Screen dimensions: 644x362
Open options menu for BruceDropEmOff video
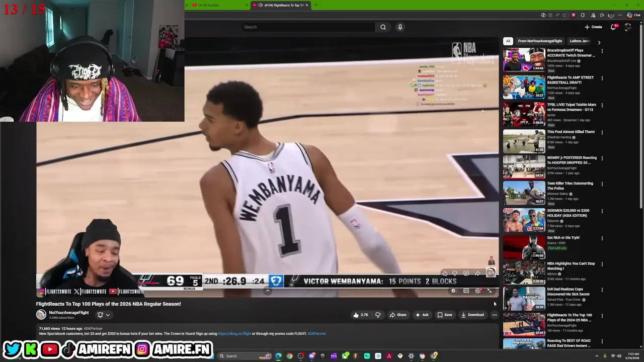[x=602, y=51]
